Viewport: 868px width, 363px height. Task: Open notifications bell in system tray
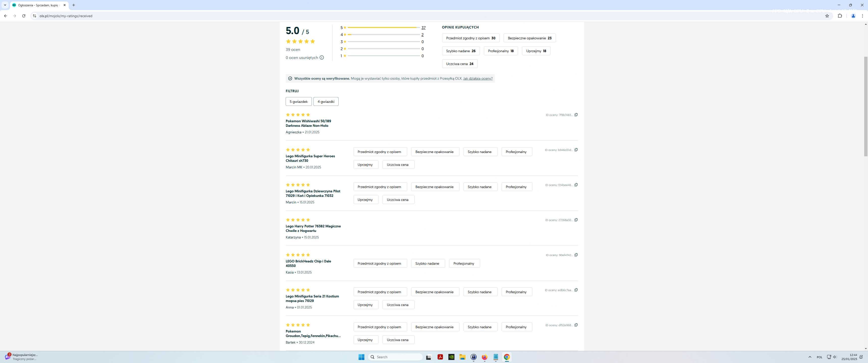[x=861, y=357]
